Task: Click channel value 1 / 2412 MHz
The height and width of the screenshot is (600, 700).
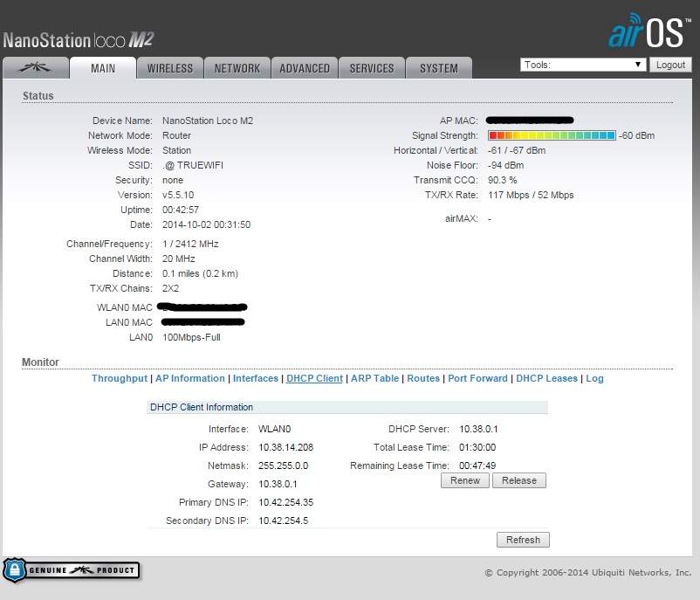Action: click(x=190, y=244)
